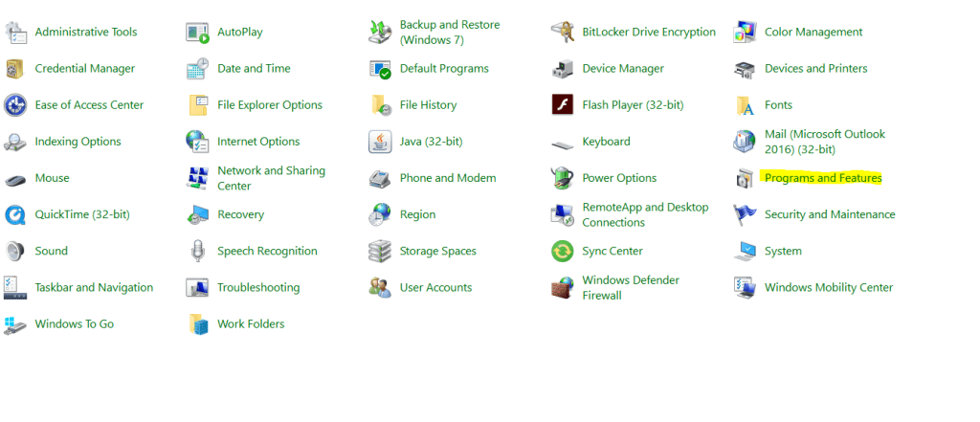Launch the Troubleshooting link

tap(258, 288)
